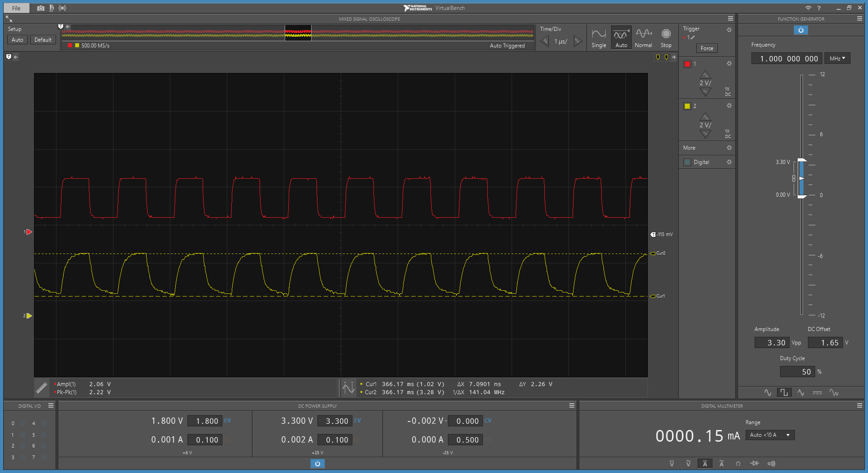This screenshot has width=868, height=473.
Task: Decrease Channel 2 volts per division
Action: pyautogui.click(x=705, y=134)
